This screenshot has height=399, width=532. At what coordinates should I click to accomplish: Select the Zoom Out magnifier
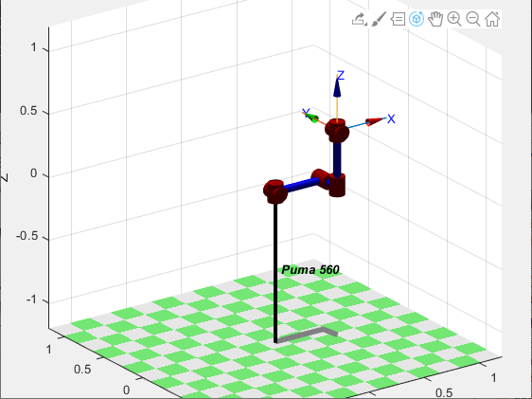click(473, 19)
